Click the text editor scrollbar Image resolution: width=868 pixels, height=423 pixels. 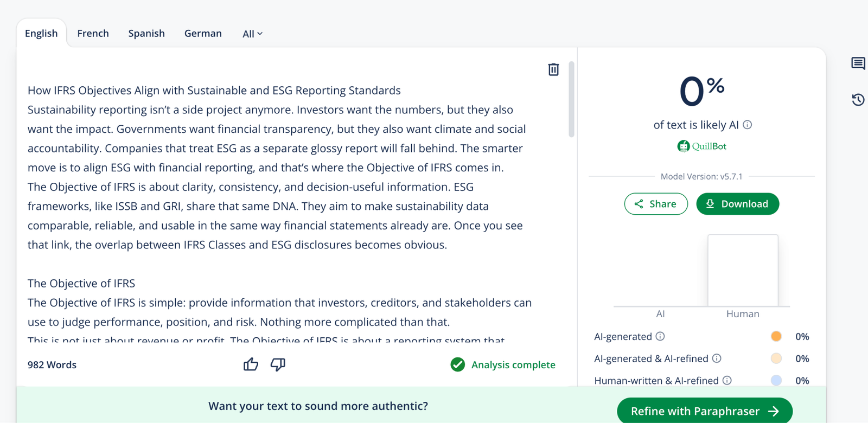(571, 99)
